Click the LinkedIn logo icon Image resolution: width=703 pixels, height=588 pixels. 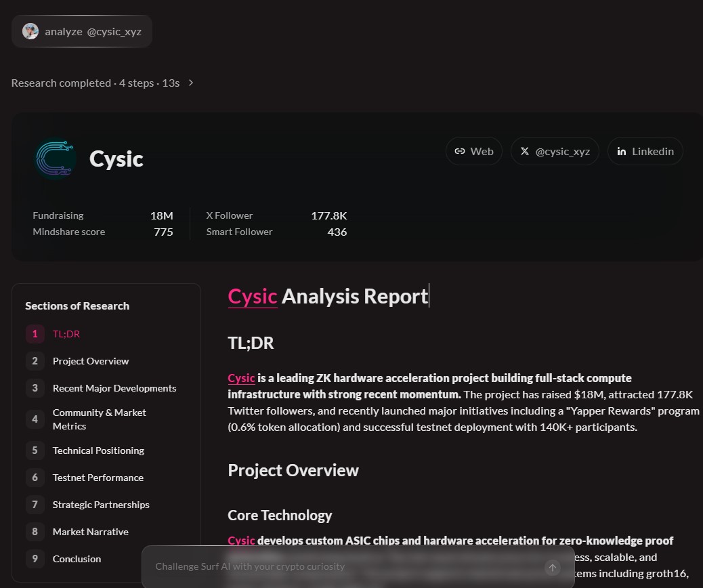click(x=622, y=151)
